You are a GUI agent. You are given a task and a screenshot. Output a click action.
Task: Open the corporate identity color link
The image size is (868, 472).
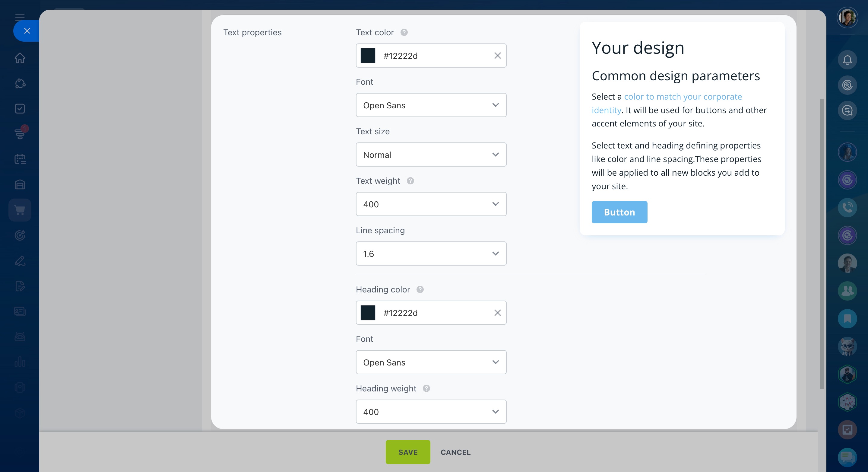point(683,97)
